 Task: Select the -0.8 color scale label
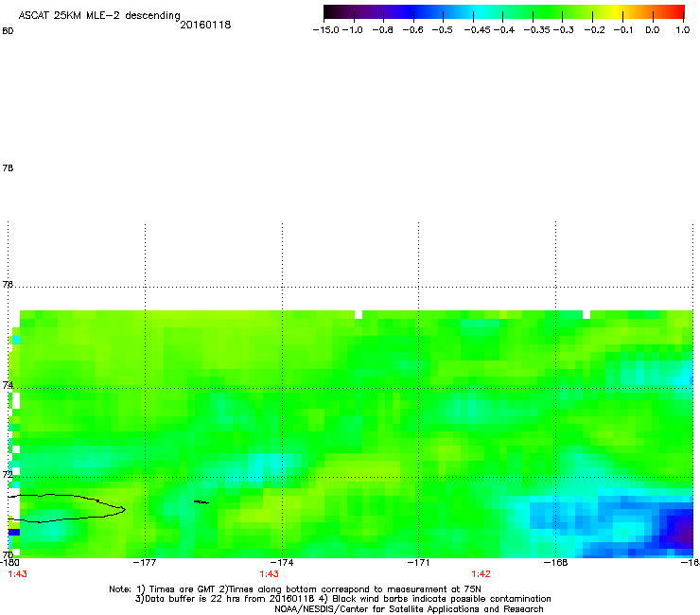pos(382,30)
